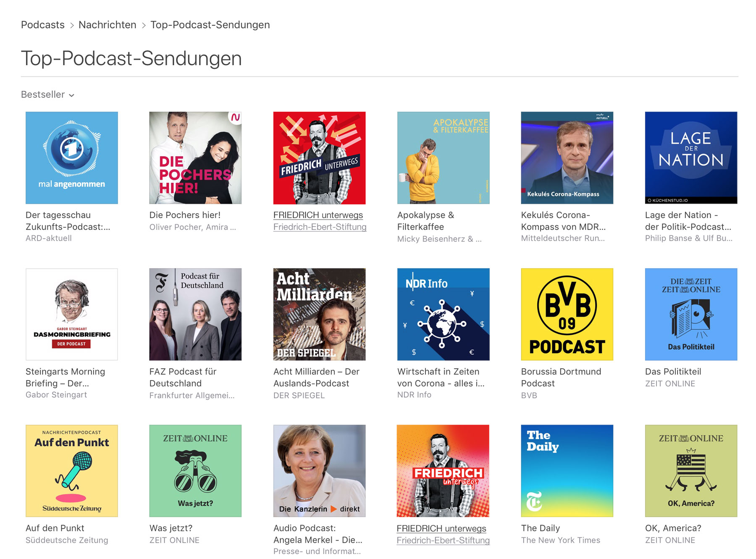Open the Lage der Nation podcast cover
Screen dimensions: 756x559
click(x=690, y=157)
